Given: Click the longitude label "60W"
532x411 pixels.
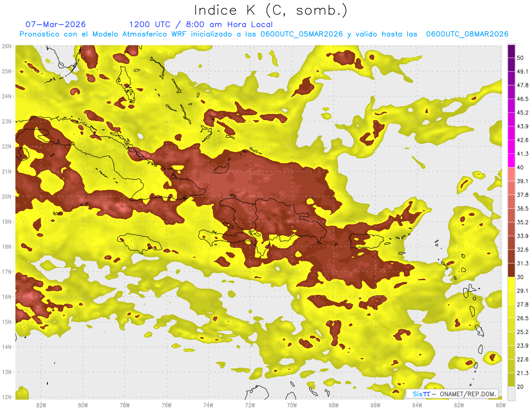Looking at the screenshot, I should pos(501,405).
